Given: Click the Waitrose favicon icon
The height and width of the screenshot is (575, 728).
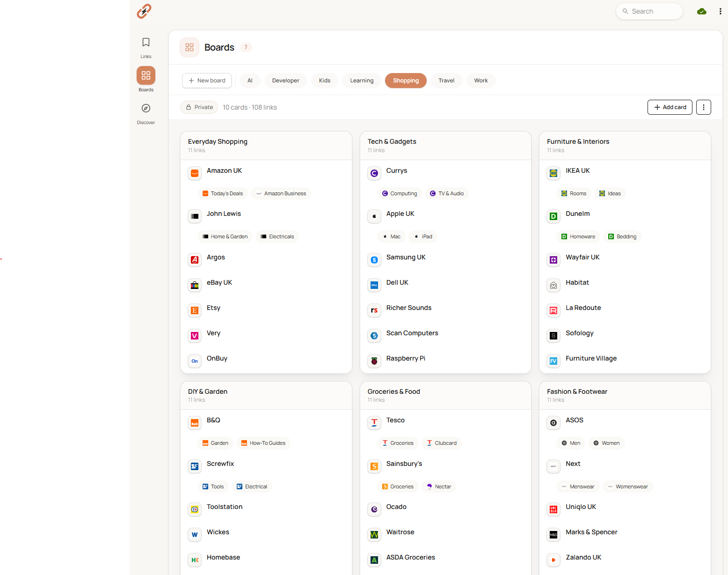Looking at the screenshot, I should point(374,535).
